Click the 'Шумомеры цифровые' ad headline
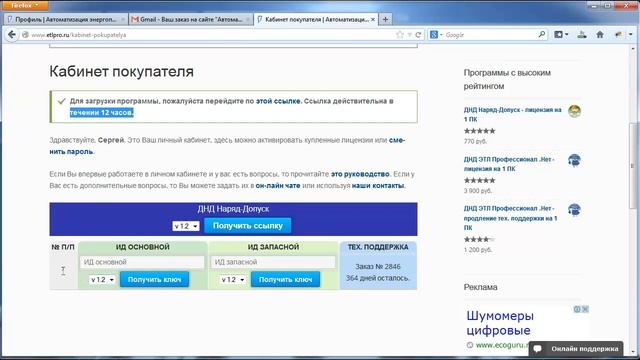The width and height of the screenshot is (640, 360). [500, 323]
